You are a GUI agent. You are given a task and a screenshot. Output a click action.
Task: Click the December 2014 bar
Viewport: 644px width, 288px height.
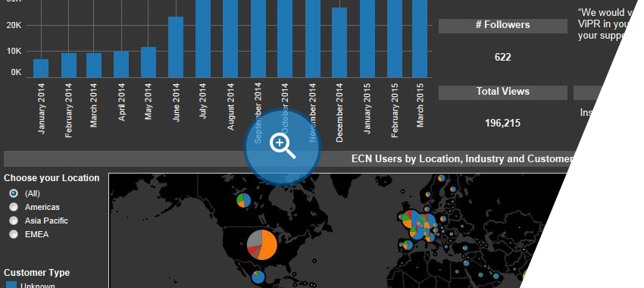pos(339,42)
